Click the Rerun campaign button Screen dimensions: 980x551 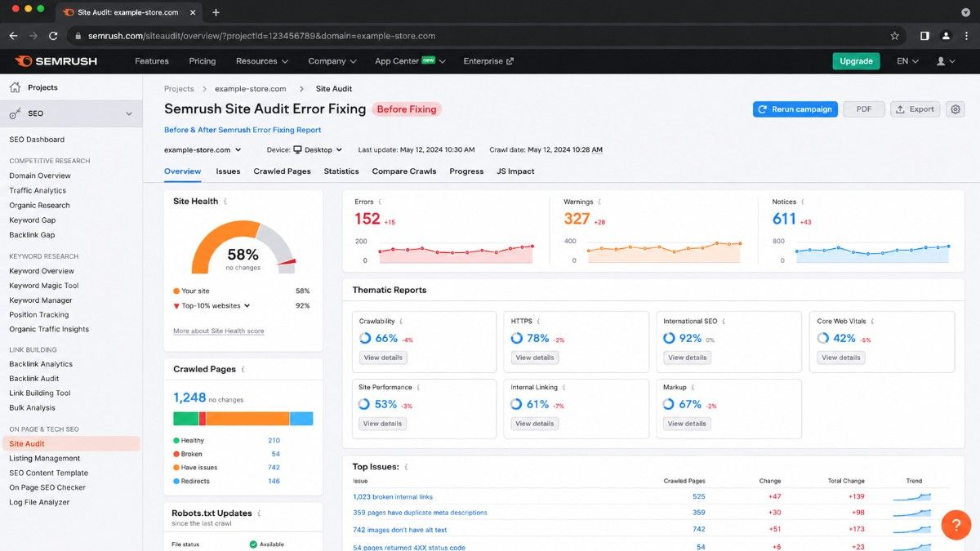pyautogui.click(x=795, y=109)
